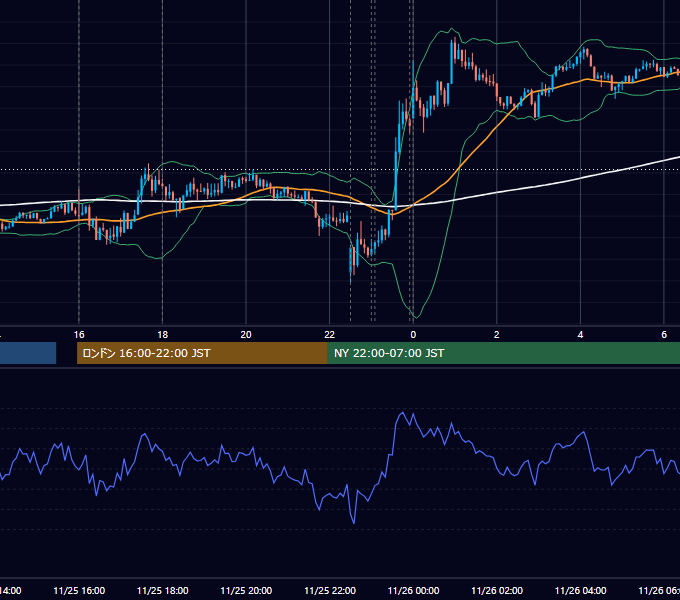The width and height of the screenshot is (680, 600).
Task: Click the NY 22:00-07:00 JST session bar
Action: pyautogui.click(x=503, y=353)
